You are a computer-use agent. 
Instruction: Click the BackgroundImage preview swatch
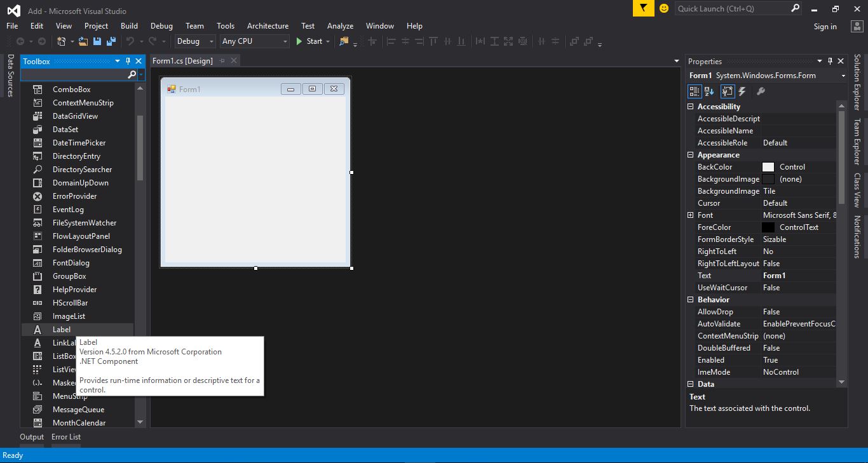(768, 179)
